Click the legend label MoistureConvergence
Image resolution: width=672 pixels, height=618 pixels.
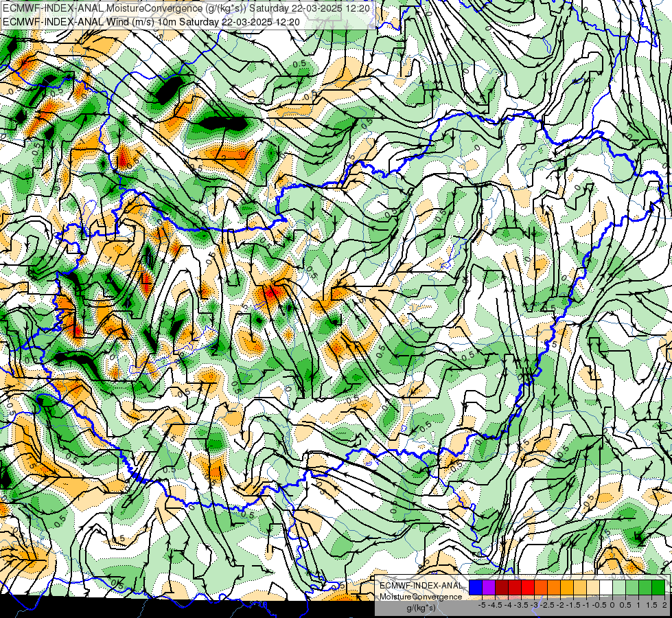click(x=421, y=597)
